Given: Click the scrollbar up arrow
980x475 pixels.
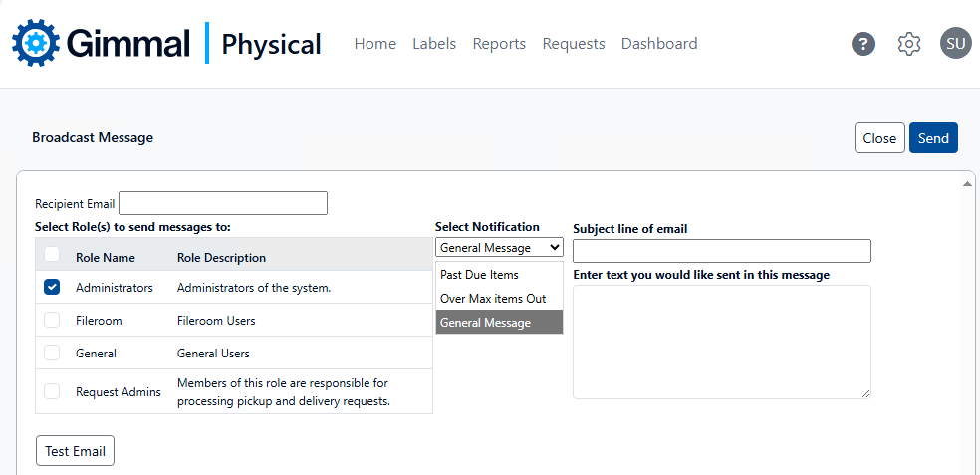Looking at the screenshot, I should [967, 184].
